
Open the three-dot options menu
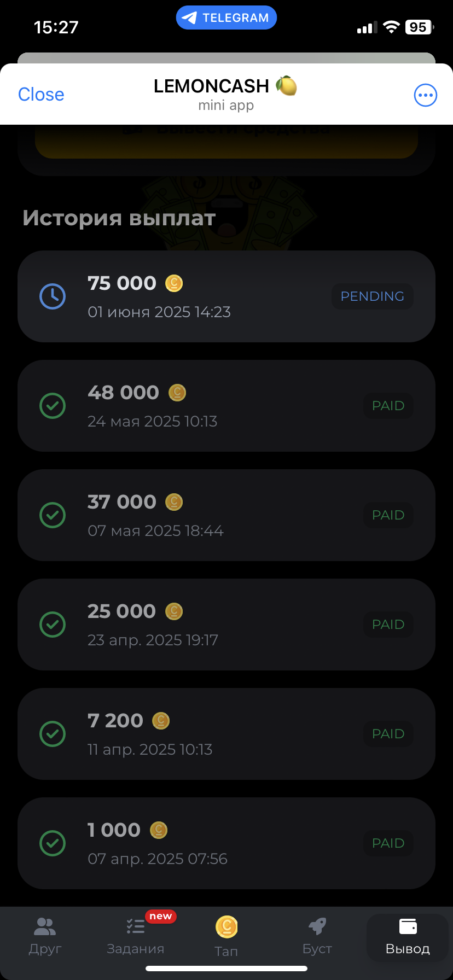click(x=425, y=95)
